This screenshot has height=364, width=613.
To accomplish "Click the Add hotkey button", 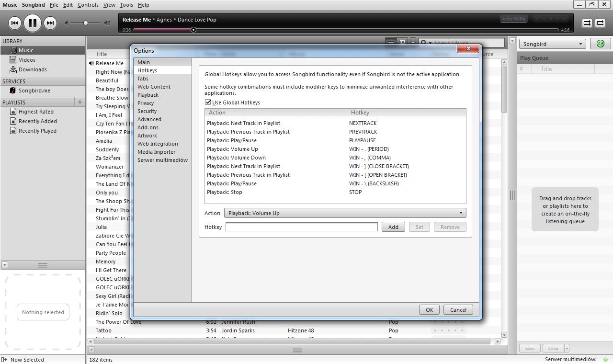I will (x=393, y=227).
